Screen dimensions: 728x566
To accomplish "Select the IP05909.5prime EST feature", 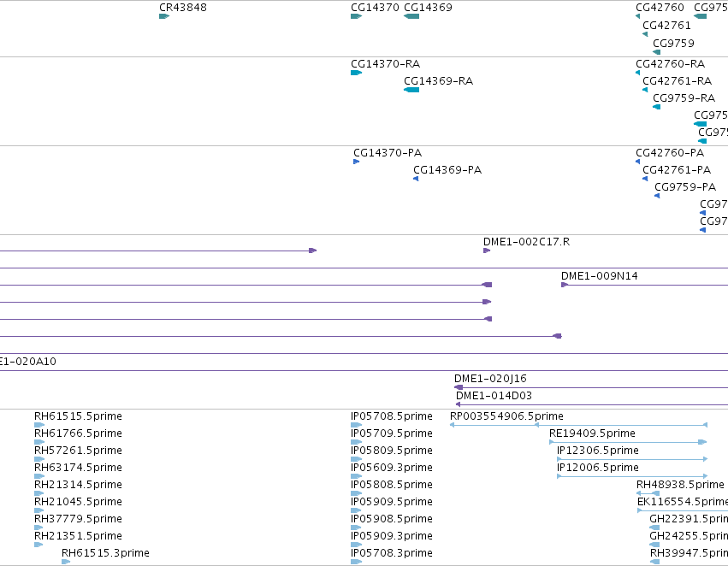I will coord(357,510).
